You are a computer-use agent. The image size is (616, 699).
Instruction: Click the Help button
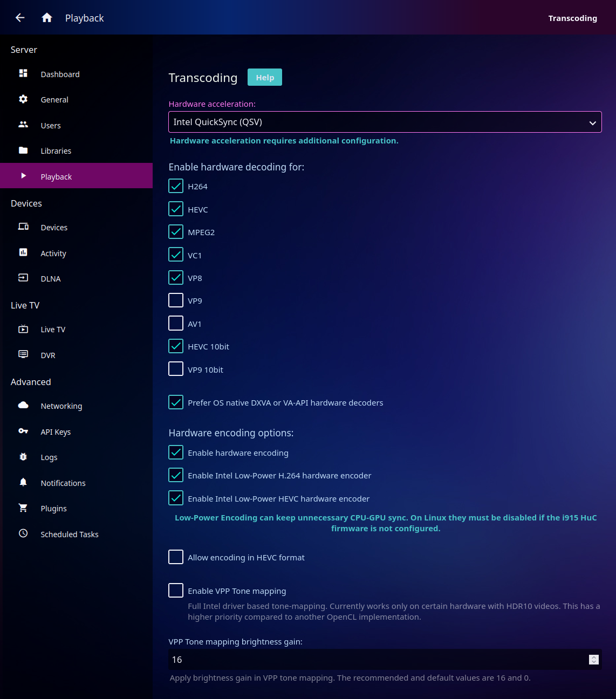(264, 77)
